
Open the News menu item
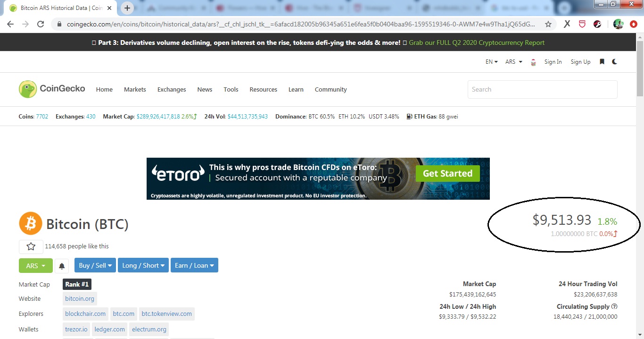pos(205,89)
